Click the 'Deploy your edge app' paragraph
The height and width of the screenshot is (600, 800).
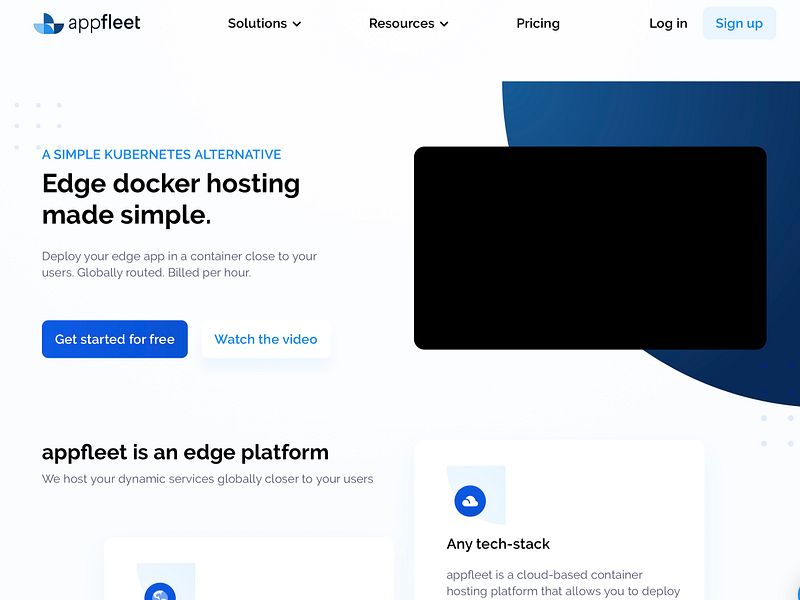[179, 264]
